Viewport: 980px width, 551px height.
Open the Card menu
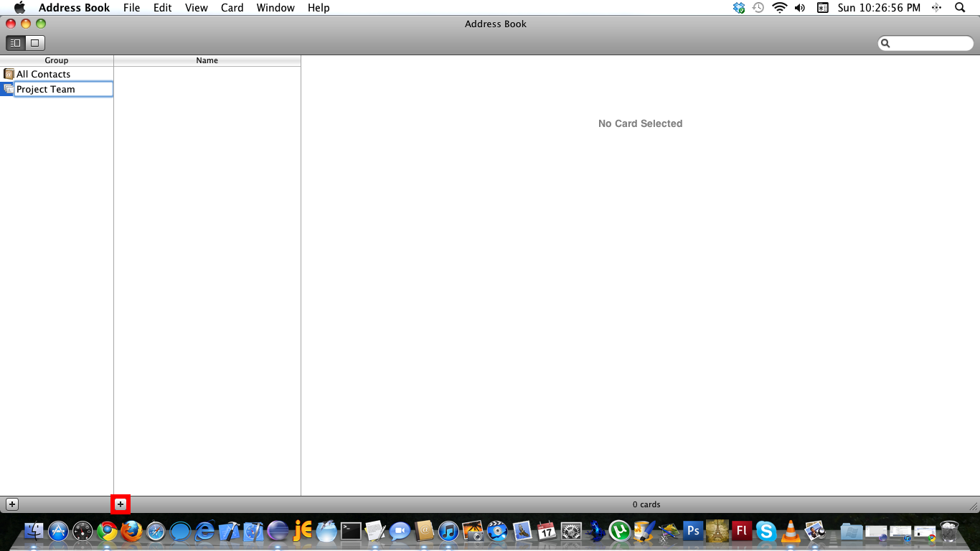coord(232,8)
